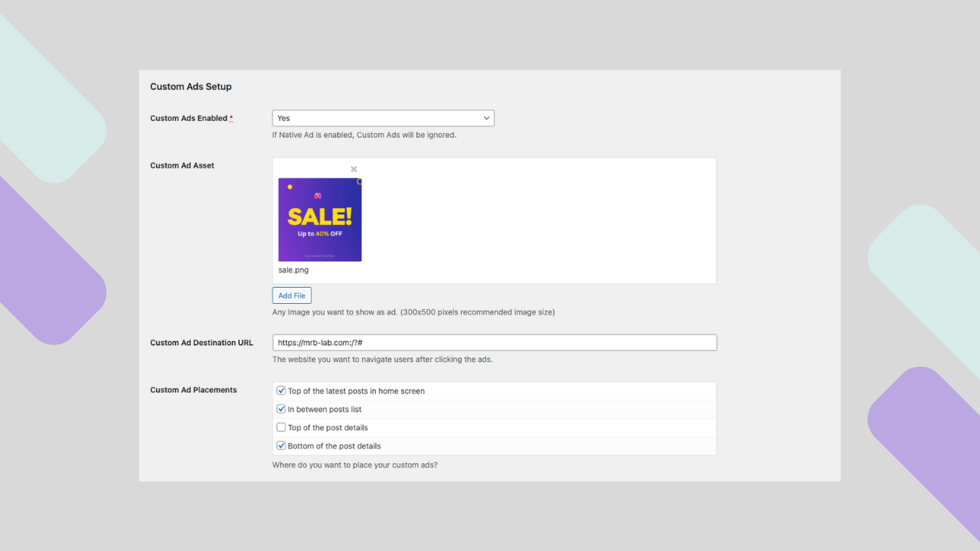The image size is (980, 551).
Task: Disable the 'Bottom of the post details' checkbox
Action: point(281,446)
